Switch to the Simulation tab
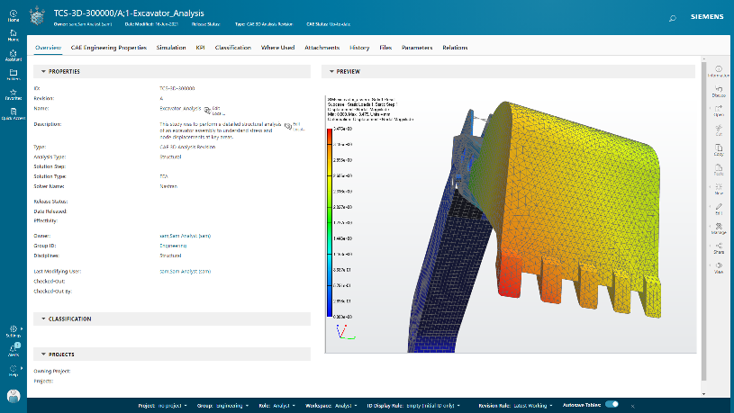 [x=171, y=47]
